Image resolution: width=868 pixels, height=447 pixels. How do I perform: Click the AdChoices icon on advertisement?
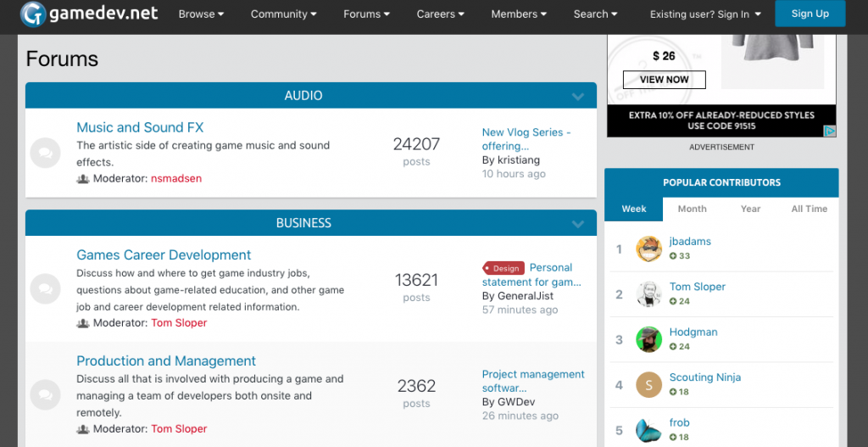click(831, 131)
